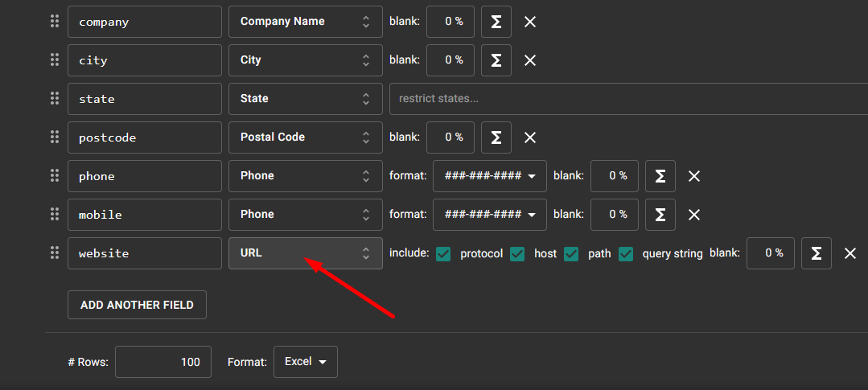The height and width of the screenshot is (390, 868).
Task: Click the state field name input
Action: pyautogui.click(x=145, y=98)
